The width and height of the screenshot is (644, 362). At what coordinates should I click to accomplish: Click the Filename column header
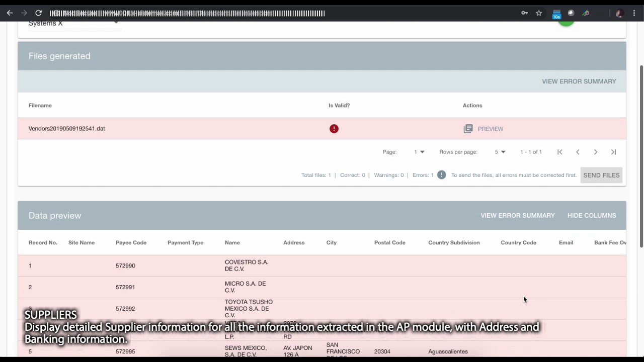tap(40, 106)
